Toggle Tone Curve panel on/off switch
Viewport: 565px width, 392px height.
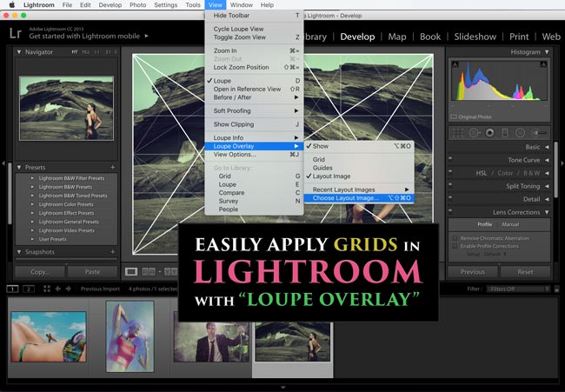(450, 158)
